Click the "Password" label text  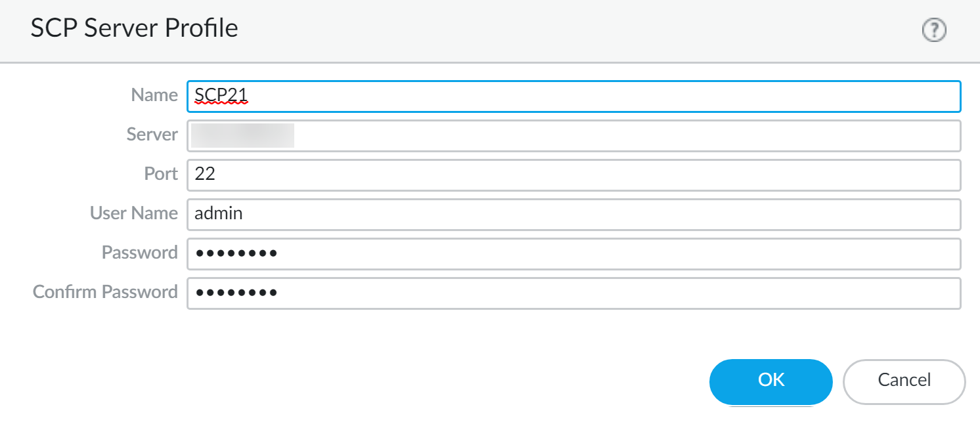point(139,253)
